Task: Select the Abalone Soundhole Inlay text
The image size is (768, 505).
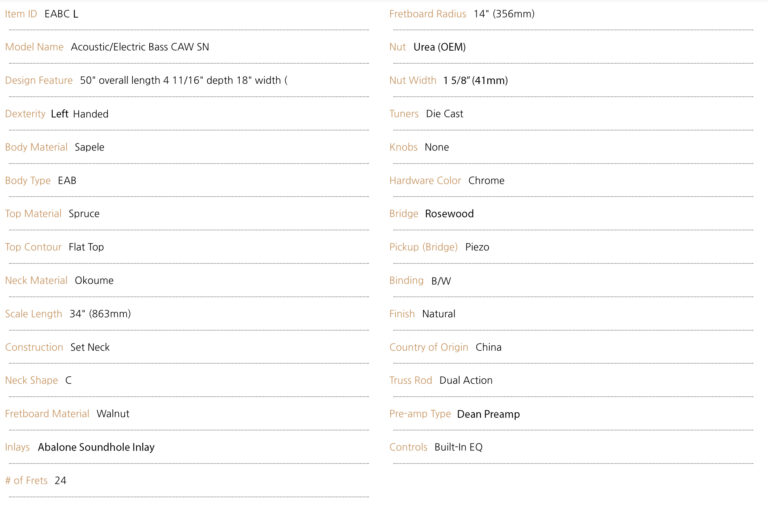Action: point(95,447)
